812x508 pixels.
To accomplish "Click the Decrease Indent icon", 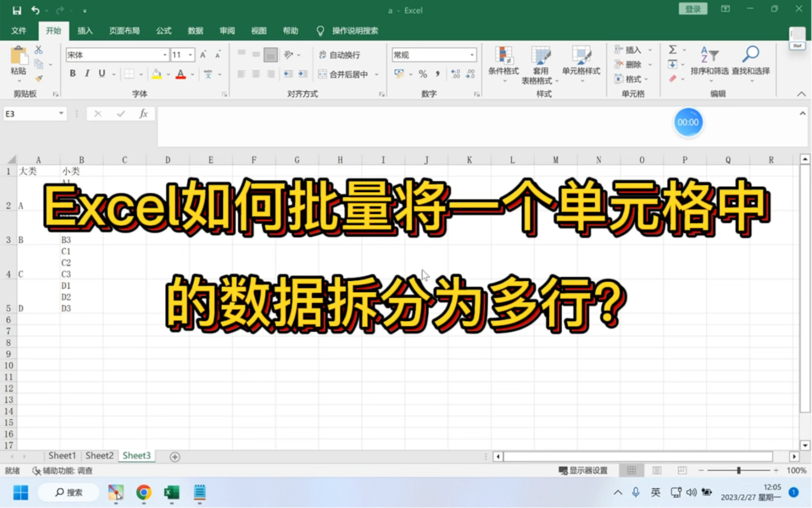I will 288,74.
